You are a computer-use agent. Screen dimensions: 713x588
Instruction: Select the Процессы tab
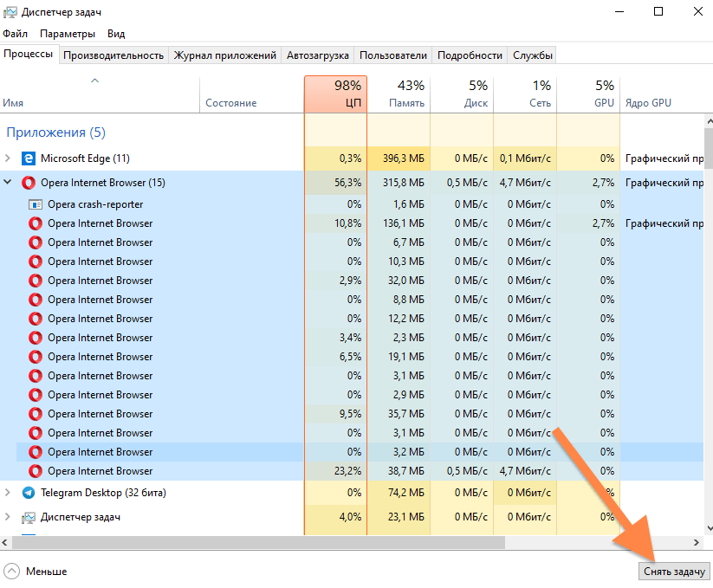(29, 54)
